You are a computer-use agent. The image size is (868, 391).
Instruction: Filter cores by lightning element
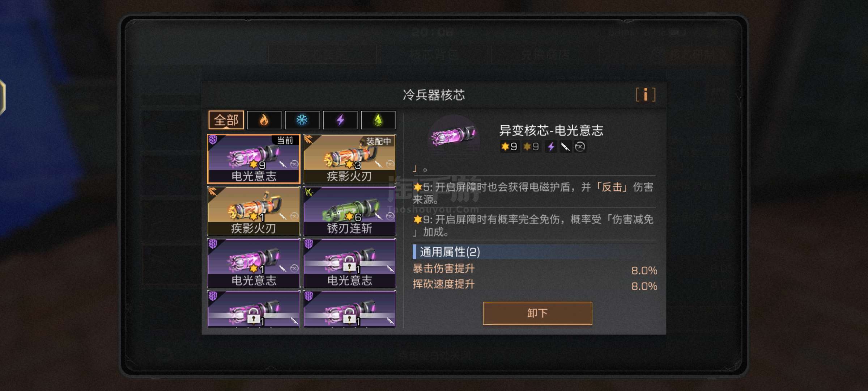click(x=340, y=120)
